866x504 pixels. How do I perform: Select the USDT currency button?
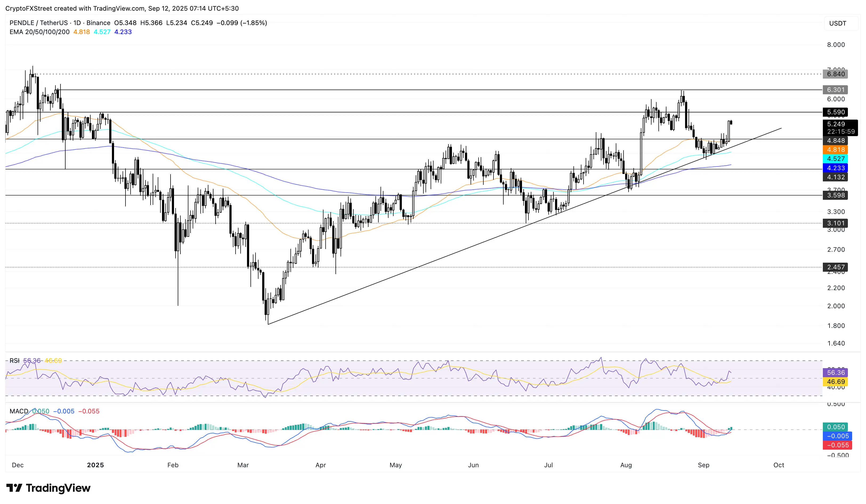(x=837, y=23)
